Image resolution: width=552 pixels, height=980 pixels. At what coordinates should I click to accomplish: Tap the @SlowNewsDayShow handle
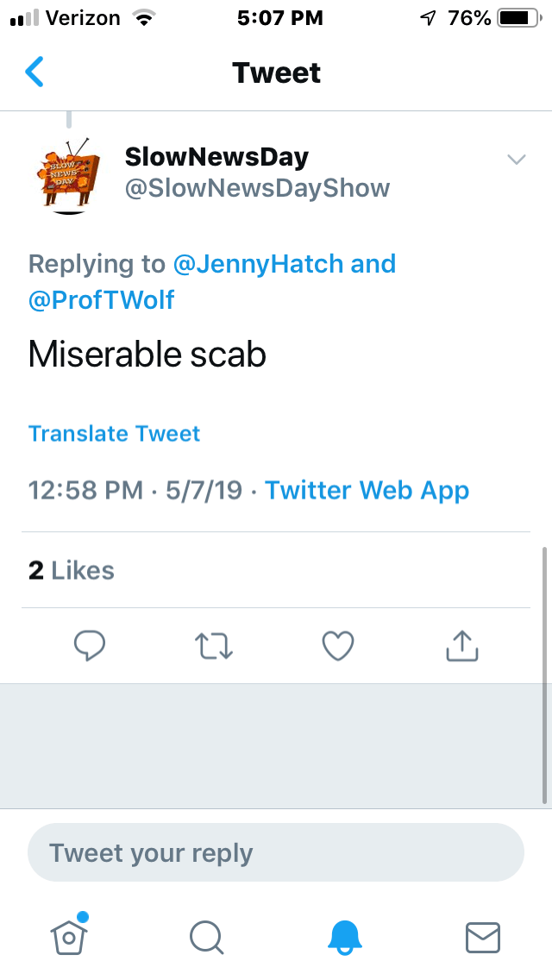click(257, 188)
